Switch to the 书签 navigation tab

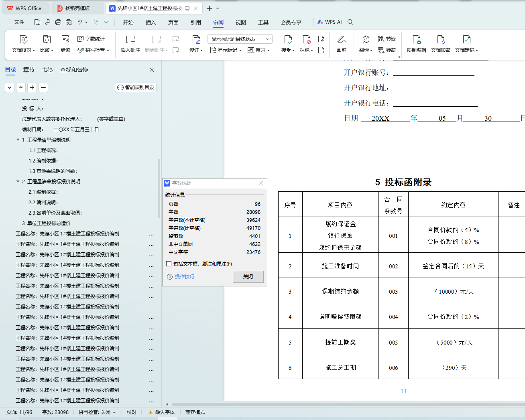point(47,70)
